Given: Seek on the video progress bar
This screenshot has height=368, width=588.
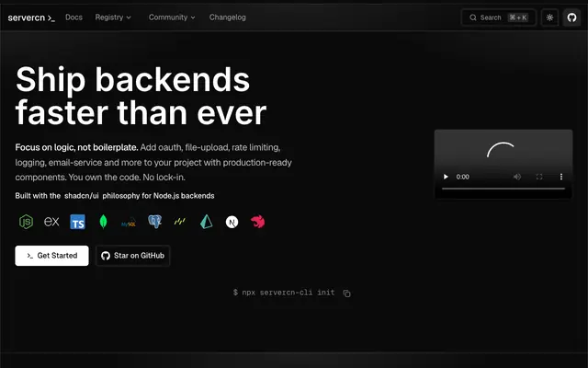Looking at the screenshot, I should [x=503, y=189].
